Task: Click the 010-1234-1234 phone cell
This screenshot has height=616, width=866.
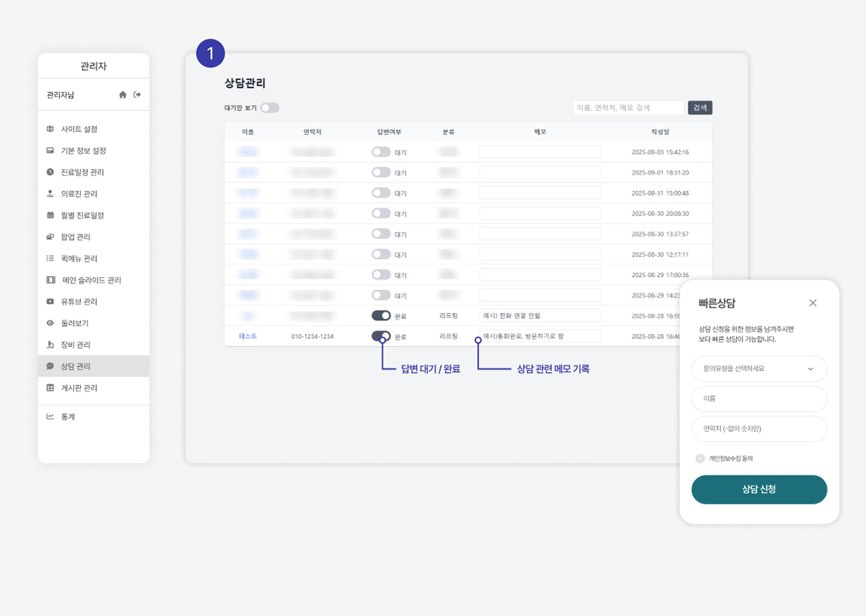Action: tap(312, 336)
